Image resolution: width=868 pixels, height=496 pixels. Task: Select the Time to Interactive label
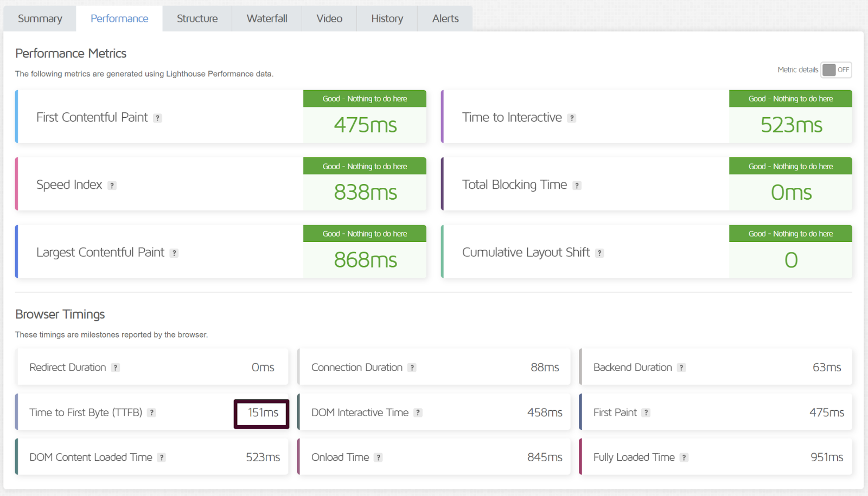coord(512,117)
